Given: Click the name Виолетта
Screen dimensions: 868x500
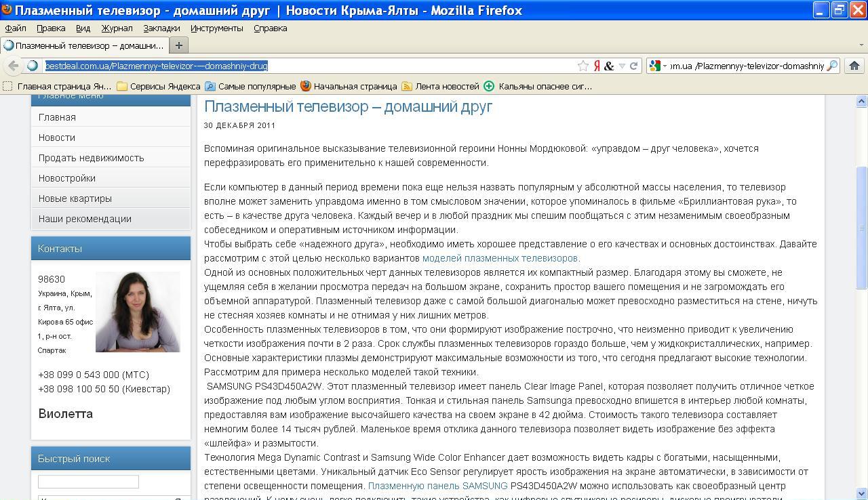Looking at the screenshot, I should click(66, 414).
